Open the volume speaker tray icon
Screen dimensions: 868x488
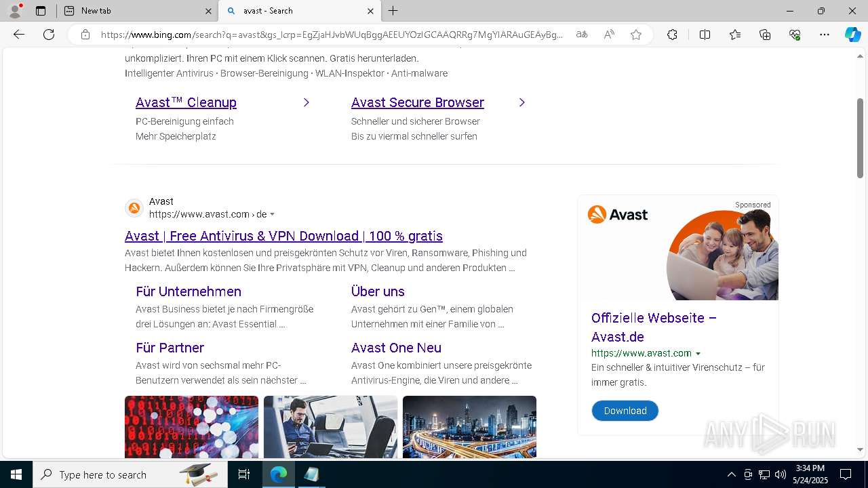pos(781,474)
